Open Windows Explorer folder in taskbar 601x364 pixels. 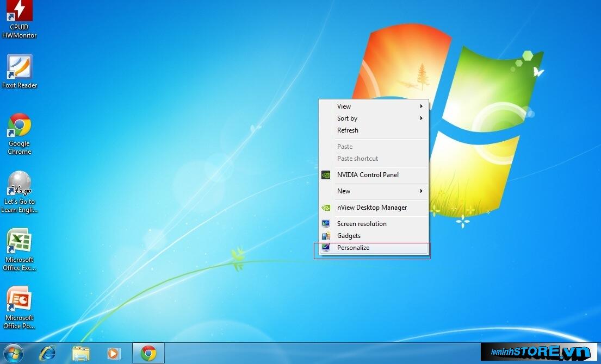(x=80, y=353)
